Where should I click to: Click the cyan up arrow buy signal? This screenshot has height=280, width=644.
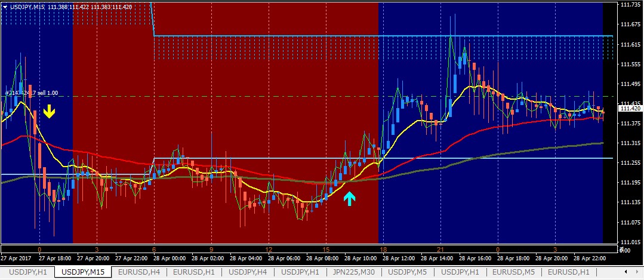coord(349,198)
